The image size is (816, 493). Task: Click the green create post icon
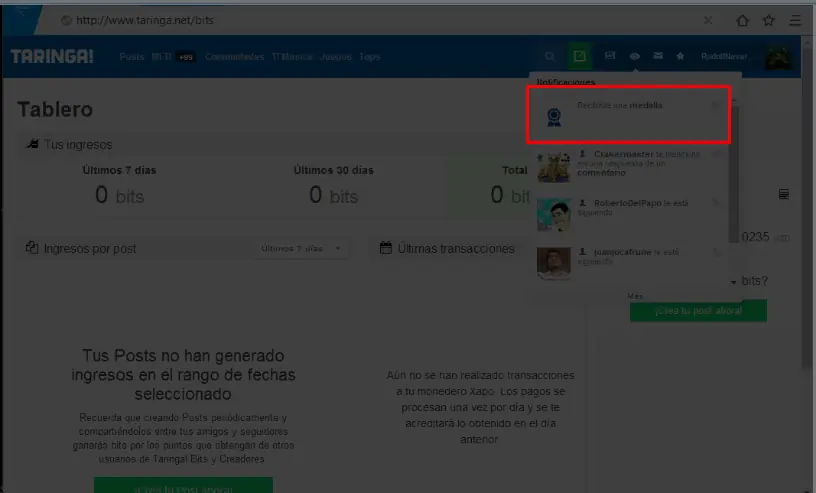[x=579, y=56]
